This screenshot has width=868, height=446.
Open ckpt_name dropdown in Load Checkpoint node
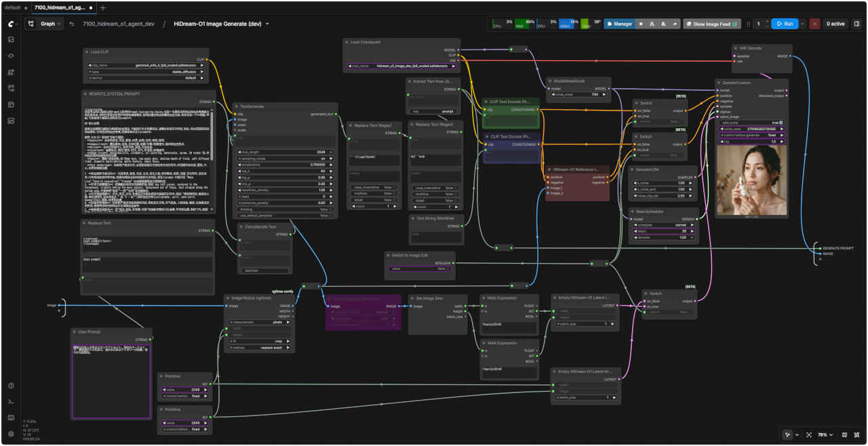(x=401, y=66)
